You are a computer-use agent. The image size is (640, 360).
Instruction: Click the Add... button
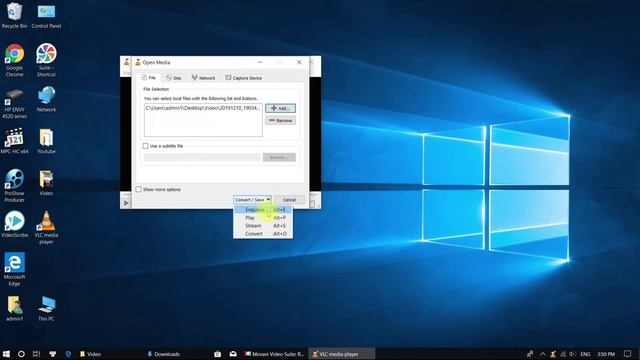click(x=280, y=108)
